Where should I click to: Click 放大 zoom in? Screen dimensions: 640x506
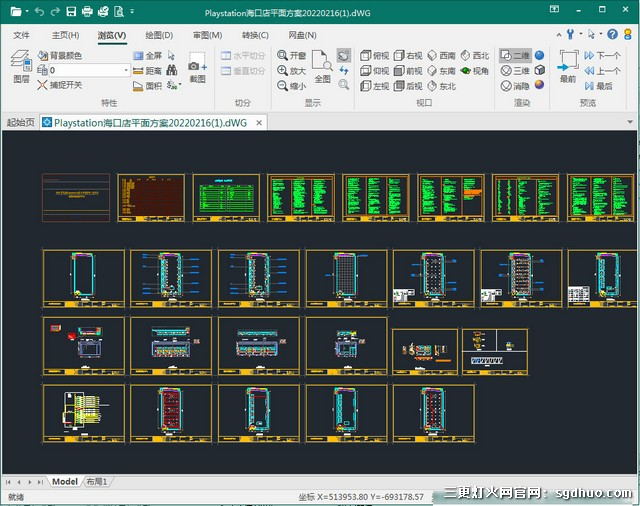[291, 71]
